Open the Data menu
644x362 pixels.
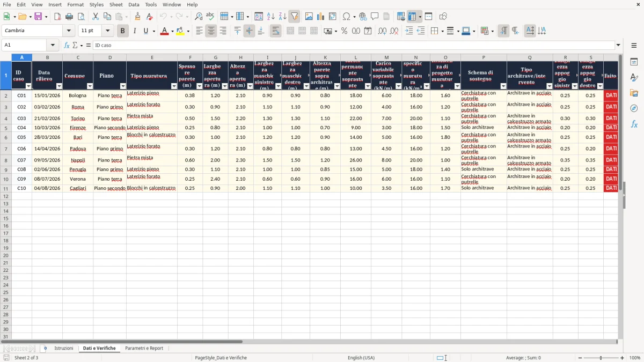coord(134,4)
